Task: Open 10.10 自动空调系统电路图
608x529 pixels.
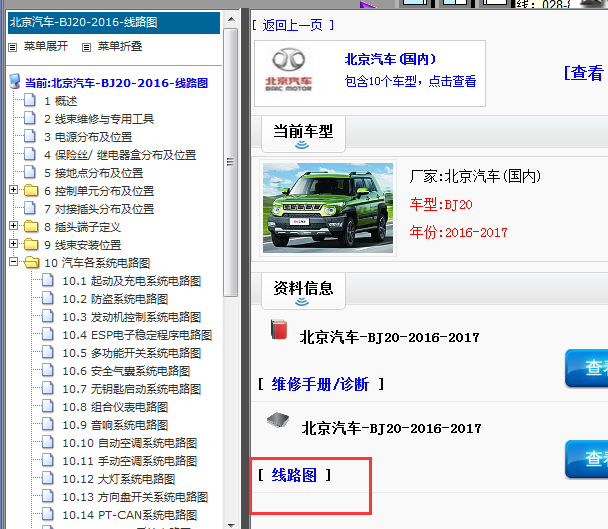Action: tap(130, 443)
